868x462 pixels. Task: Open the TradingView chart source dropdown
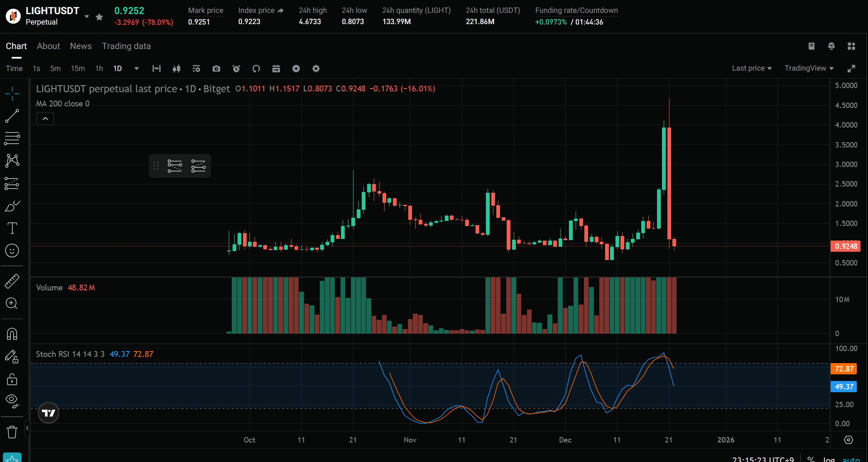pos(809,68)
